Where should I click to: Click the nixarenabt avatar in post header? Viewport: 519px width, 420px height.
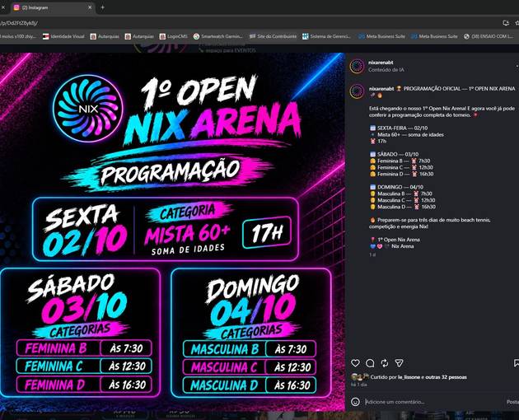pos(358,66)
